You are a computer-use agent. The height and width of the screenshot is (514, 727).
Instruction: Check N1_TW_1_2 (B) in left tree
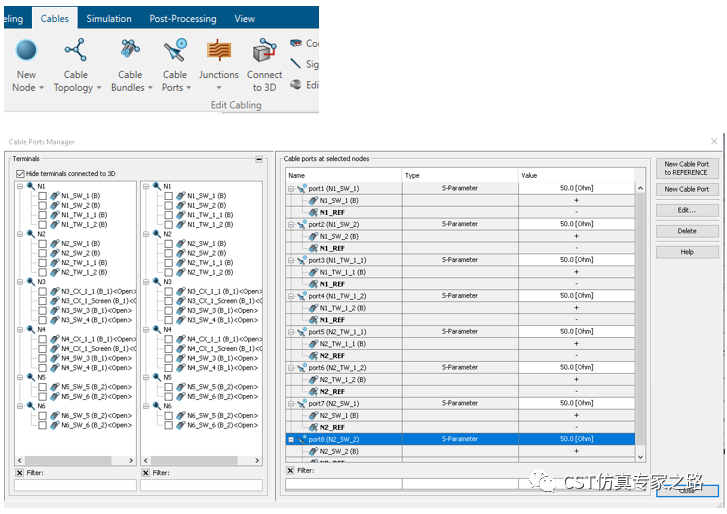(42, 225)
